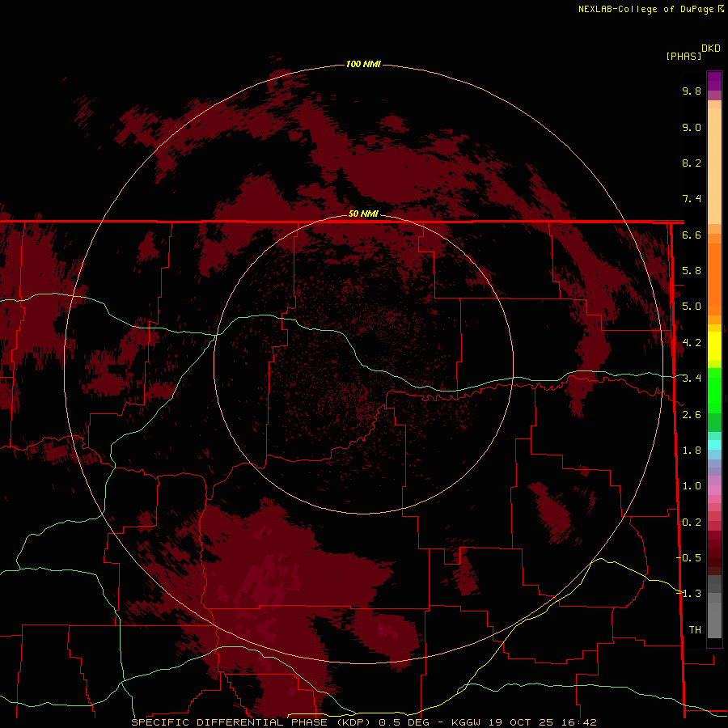Image resolution: width=728 pixels, height=728 pixels.
Task: Pick the yellow segment of the color bar
Action: (714, 346)
